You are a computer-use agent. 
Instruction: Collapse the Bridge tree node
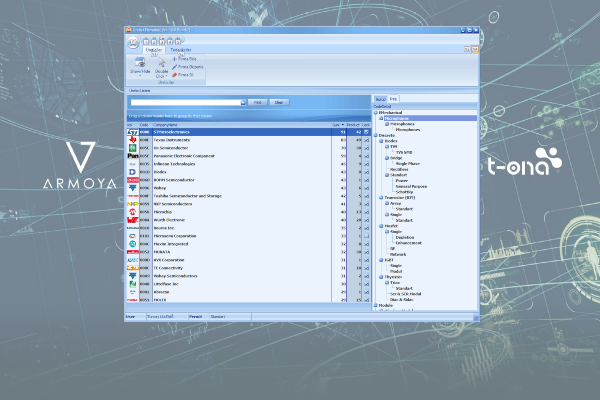click(387, 158)
